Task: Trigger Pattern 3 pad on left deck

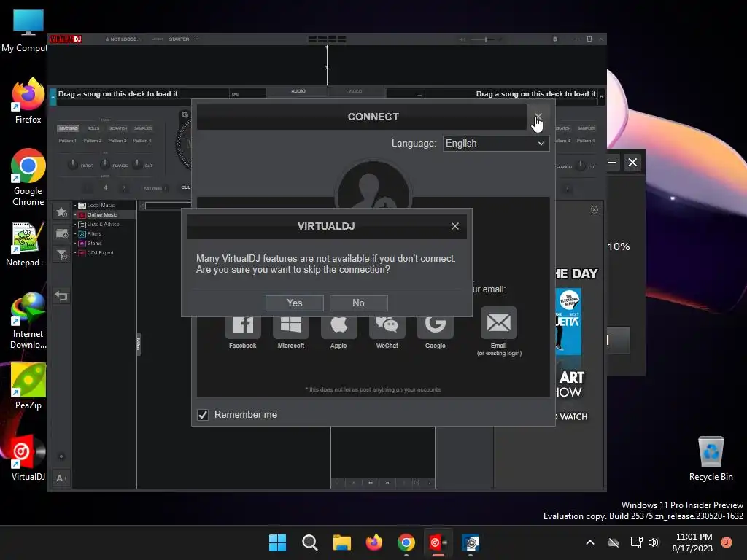Action: point(117,141)
